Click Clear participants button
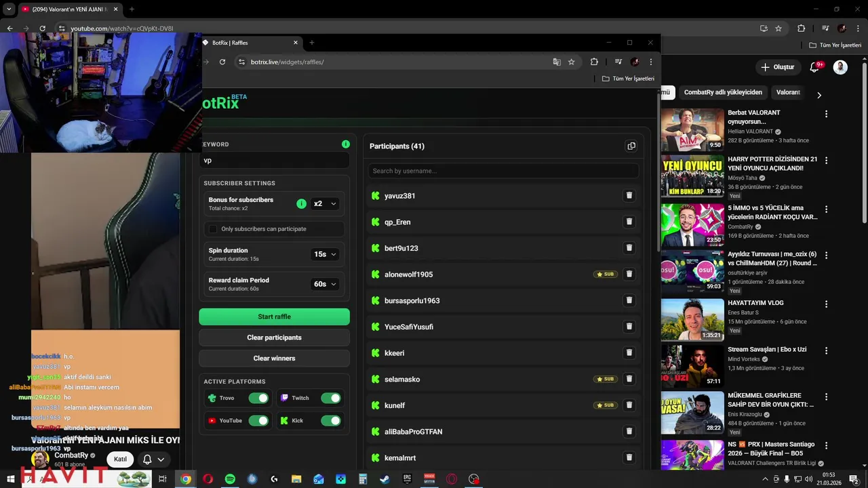Image resolution: width=868 pixels, height=488 pixels. [x=274, y=338]
